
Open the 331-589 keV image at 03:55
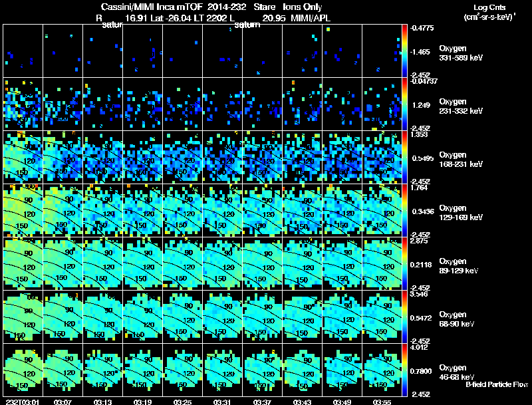pyautogui.click(x=382, y=51)
